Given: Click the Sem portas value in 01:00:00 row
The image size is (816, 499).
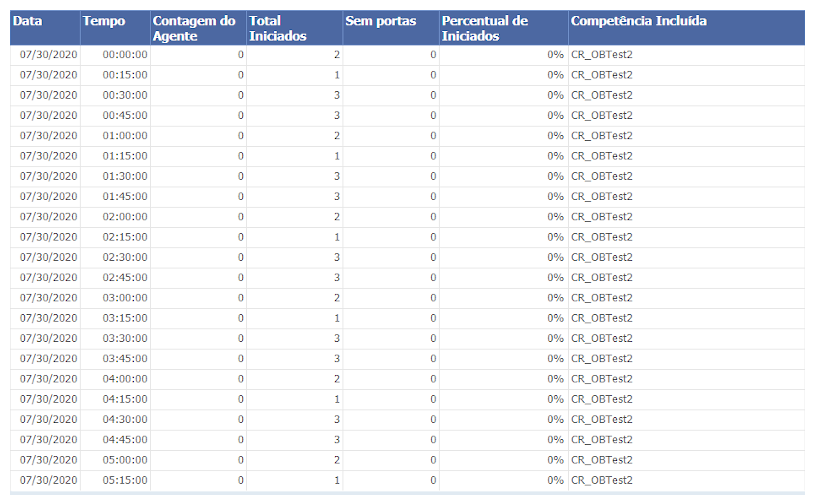Looking at the screenshot, I should point(391,136).
